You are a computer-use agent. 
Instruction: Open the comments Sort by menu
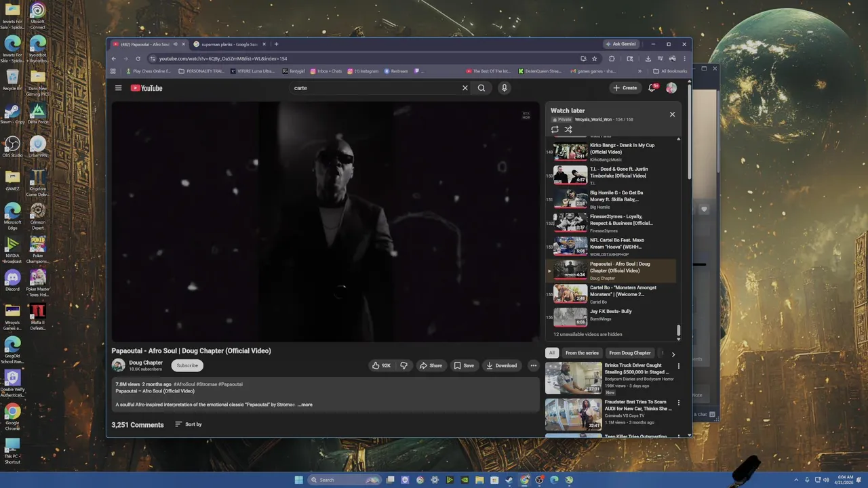(x=189, y=424)
